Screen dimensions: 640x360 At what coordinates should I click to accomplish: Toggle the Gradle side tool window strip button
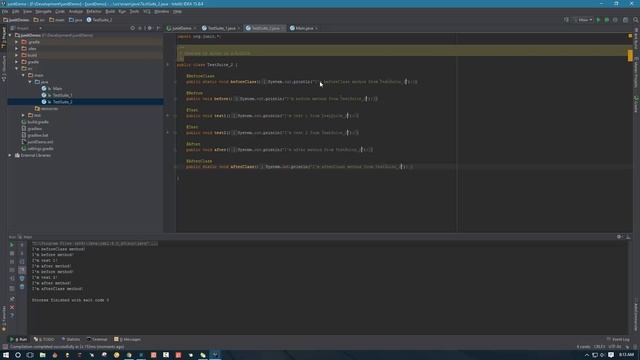(636, 103)
